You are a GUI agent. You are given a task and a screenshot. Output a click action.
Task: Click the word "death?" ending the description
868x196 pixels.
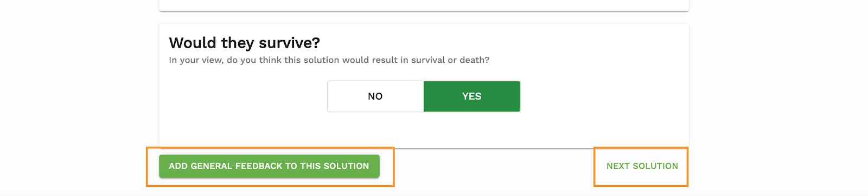[475, 60]
